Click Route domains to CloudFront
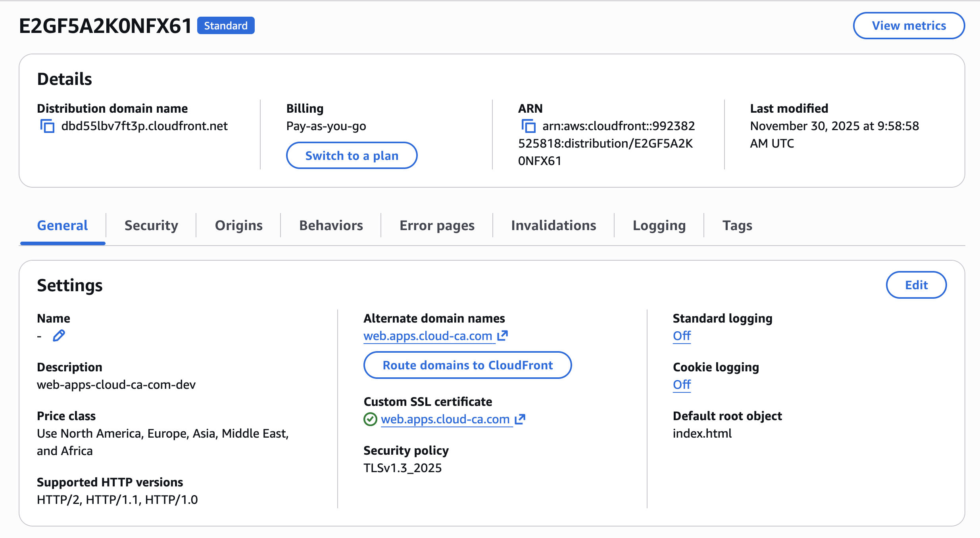Image resolution: width=980 pixels, height=538 pixels. [467, 365]
